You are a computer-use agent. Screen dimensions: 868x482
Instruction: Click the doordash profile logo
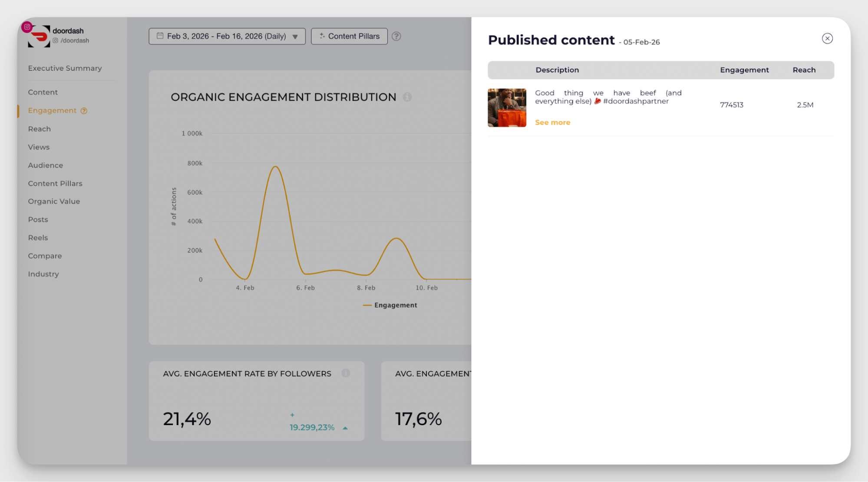pos(40,37)
